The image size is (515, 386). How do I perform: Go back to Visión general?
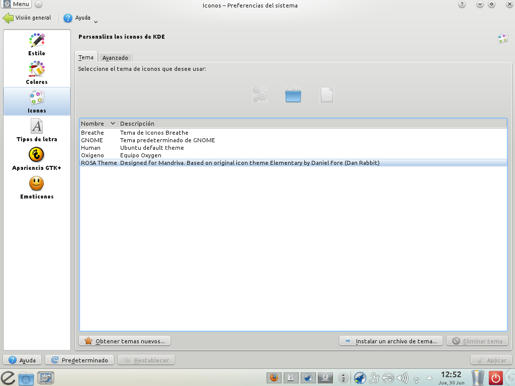pos(27,18)
